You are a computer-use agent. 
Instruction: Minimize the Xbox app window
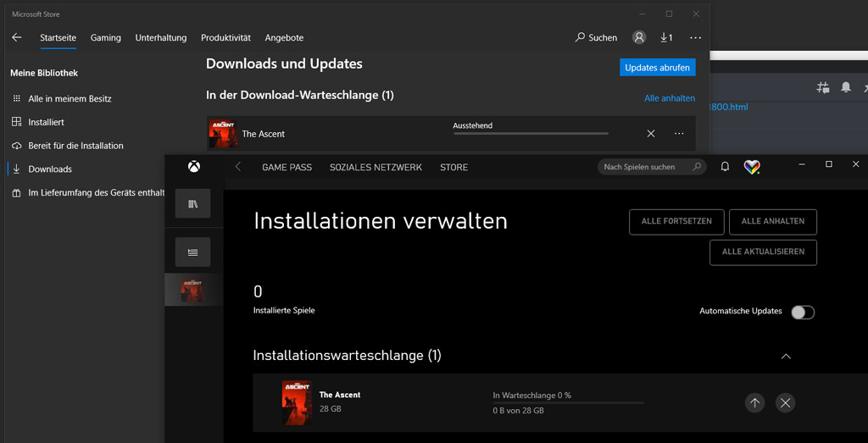pyautogui.click(x=802, y=164)
